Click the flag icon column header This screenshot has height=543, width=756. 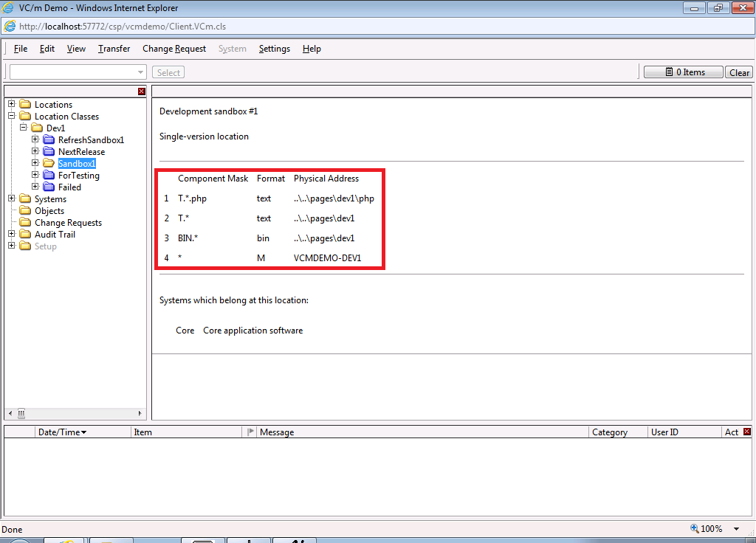coord(250,432)
